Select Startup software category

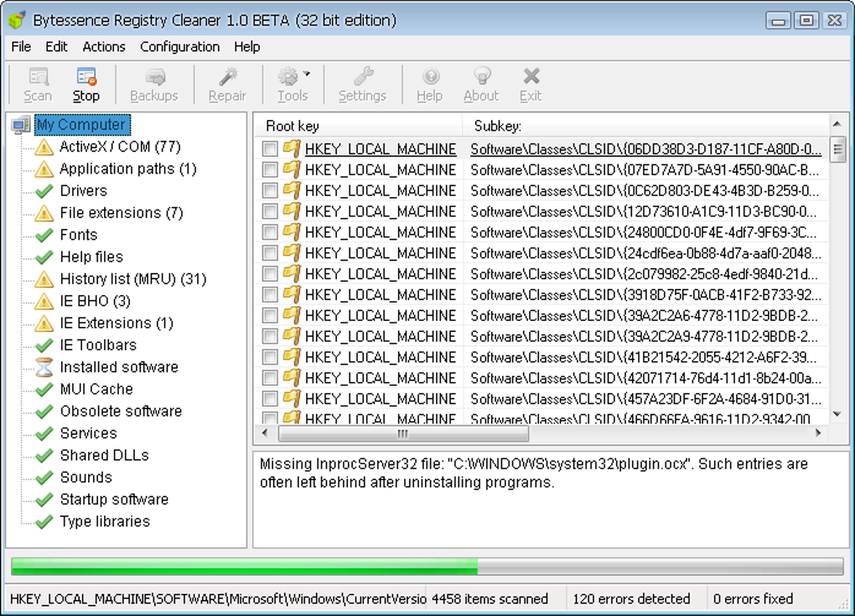click(114, 500)
